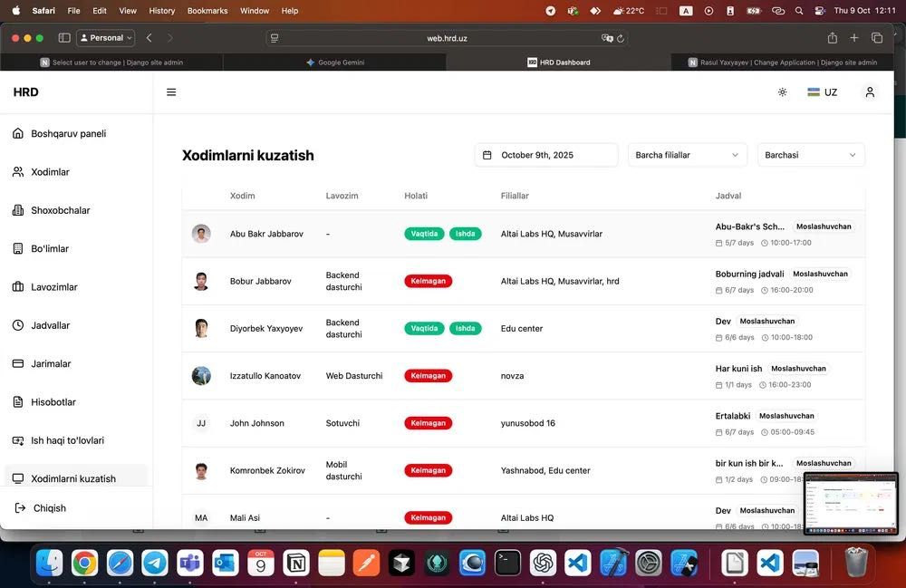This screenshot has height=588, width=906.
Task: Select the HRD Dashboard tab
Action: coord(559,63)
